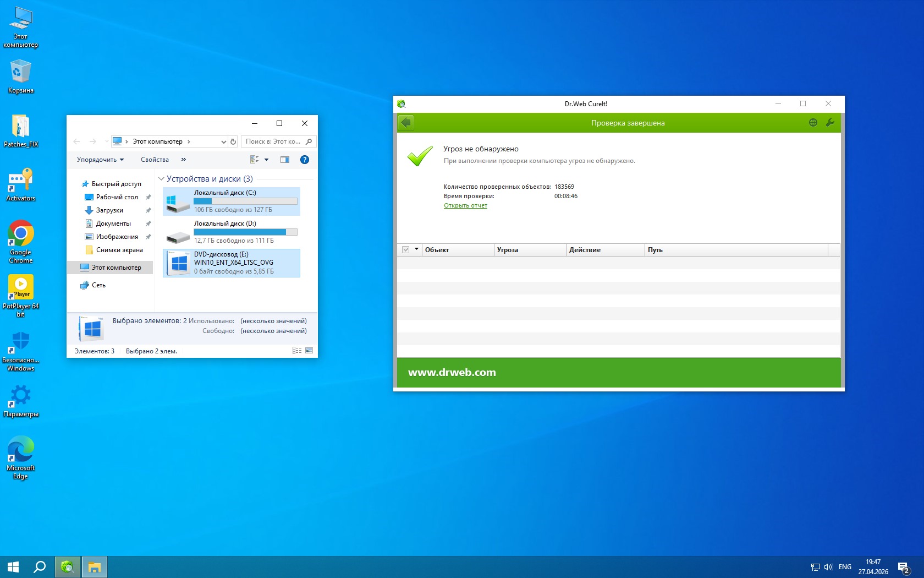Select Локальный диск (D:) drive

pyautogui.click(x=231, y=231)
